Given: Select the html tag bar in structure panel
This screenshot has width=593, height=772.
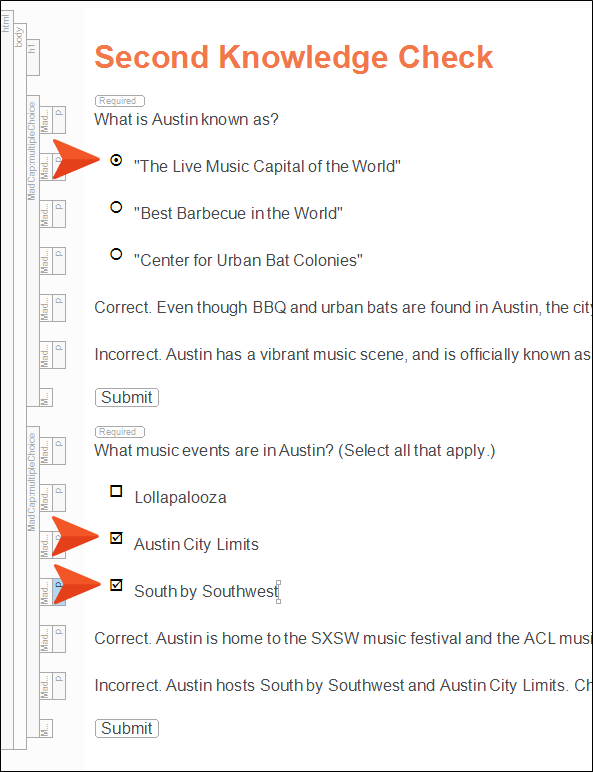Looking at the screenshot, I should 7,379.
